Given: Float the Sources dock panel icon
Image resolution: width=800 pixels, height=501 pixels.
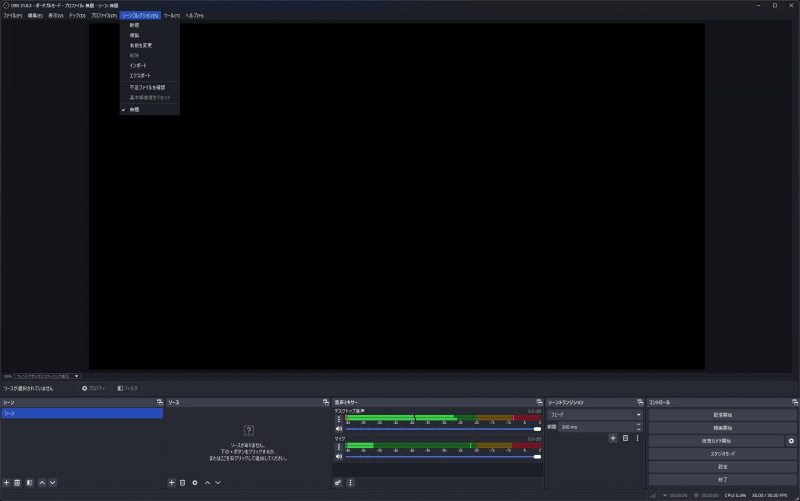Looking at the screenshot, I should (326, 403).
